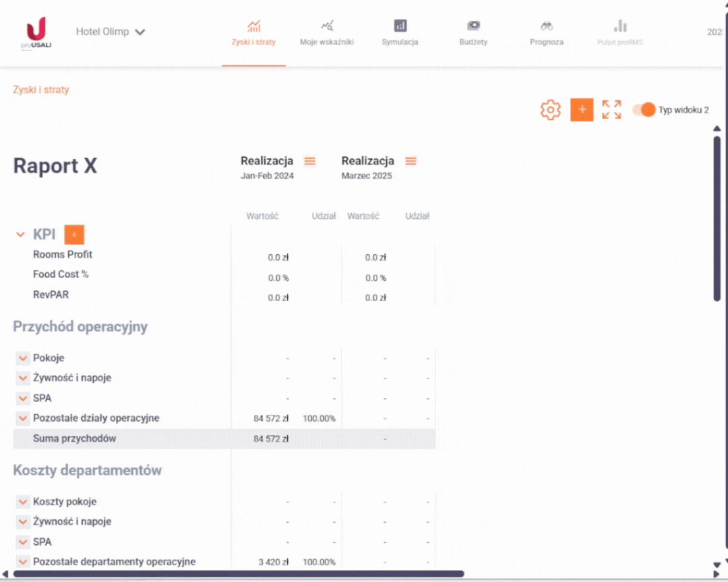Expand Pozostałe działy operacyjne row
This screenshot has width=728, height=582.
click(23, 418)
